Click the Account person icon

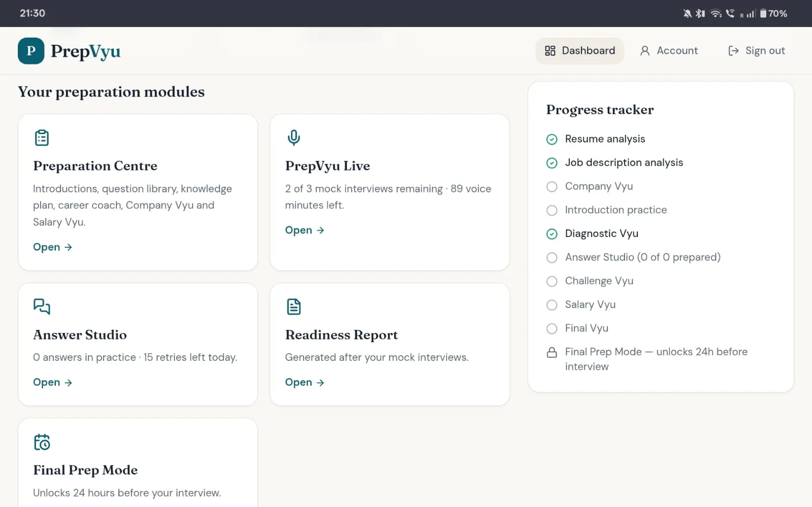(645, 51)
